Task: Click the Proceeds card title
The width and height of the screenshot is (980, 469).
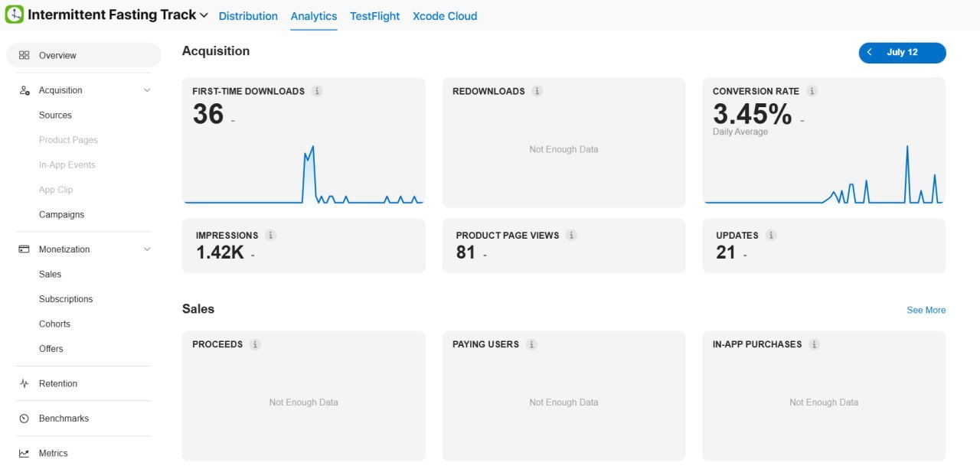Action: tap(217, 344)
